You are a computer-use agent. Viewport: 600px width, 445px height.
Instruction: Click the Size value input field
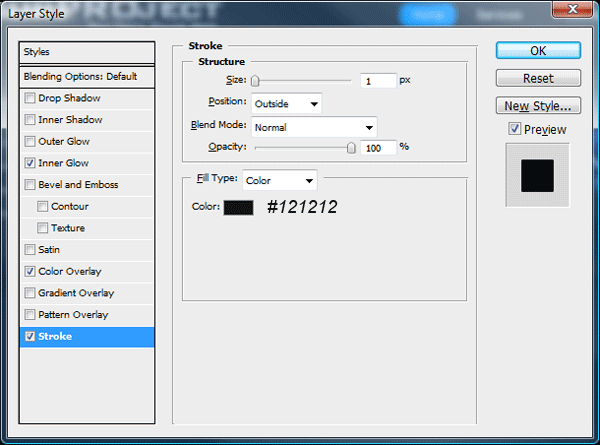(x=378, y=81)
